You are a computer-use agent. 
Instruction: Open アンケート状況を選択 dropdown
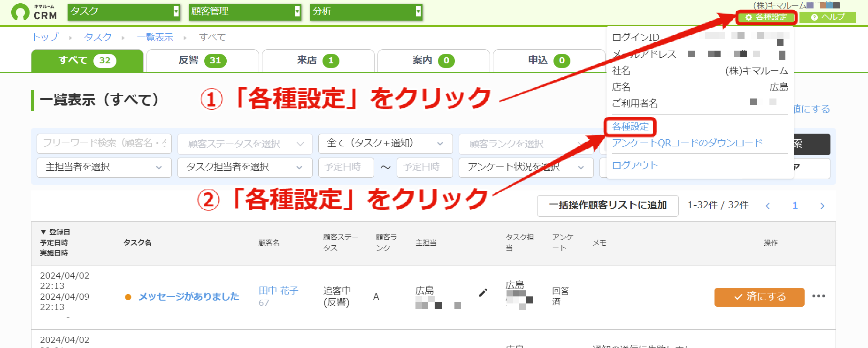click(x=526, y=167)
